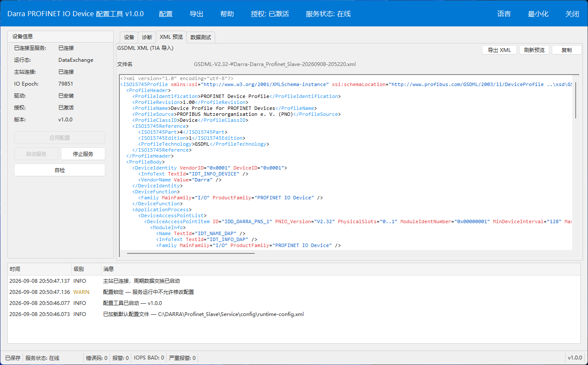The image size is (588, 365).
Task: Select log row 配置工具已启动 — v1.0.0
Action: (x=294, y=303)
